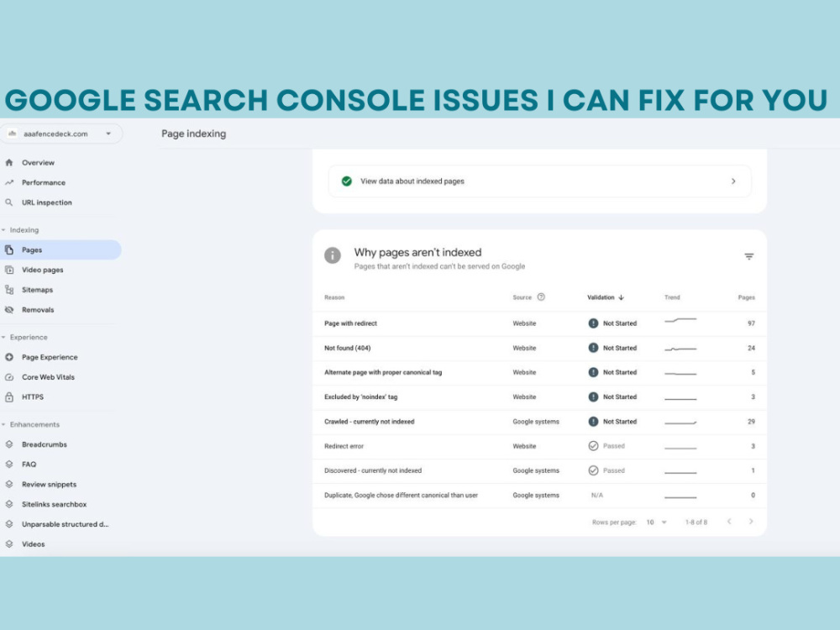
Task: Click the Source column help icon
Action: click(541, 297)
